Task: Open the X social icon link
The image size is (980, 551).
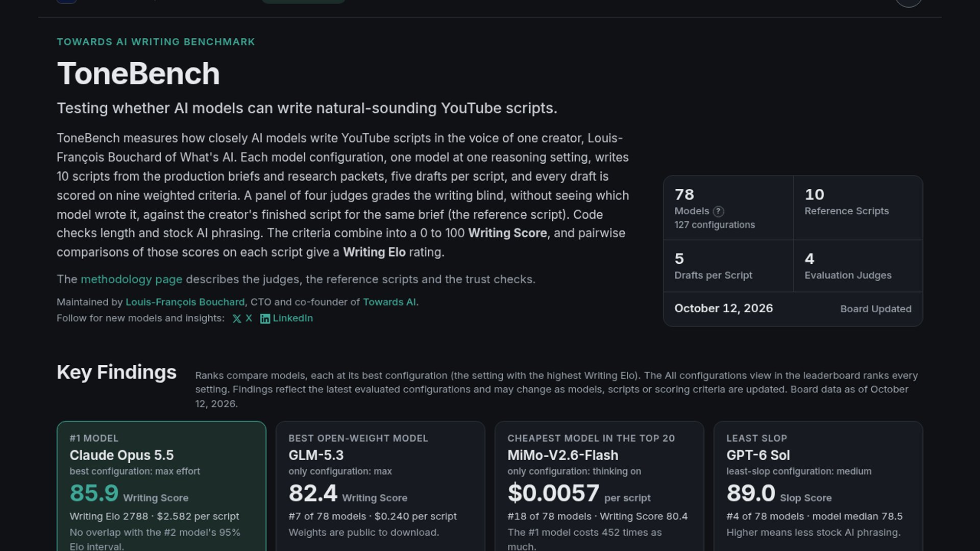Action: (242, 318)
